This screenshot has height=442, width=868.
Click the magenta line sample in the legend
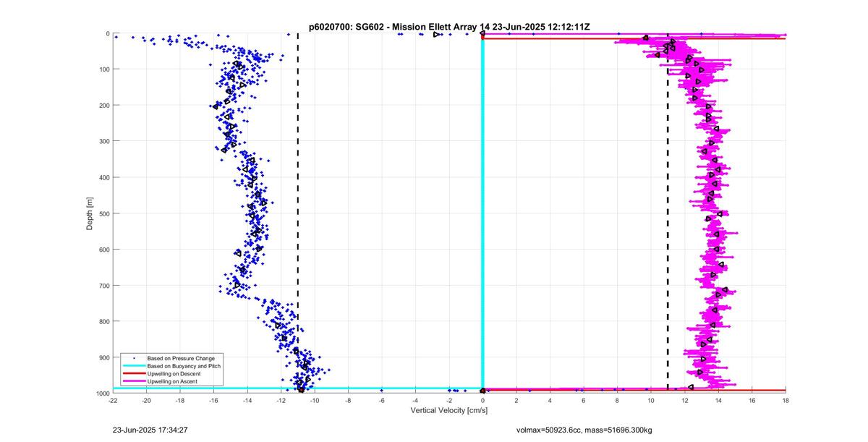click(134, 383)
